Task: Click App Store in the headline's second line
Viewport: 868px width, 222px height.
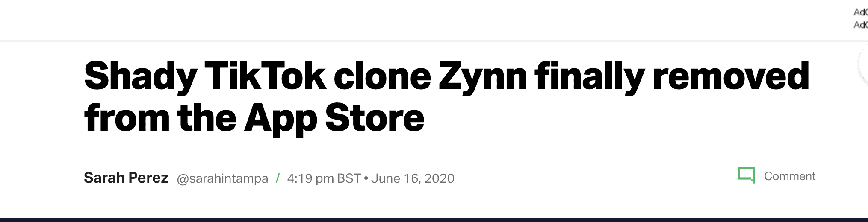Action: (334, 119)
